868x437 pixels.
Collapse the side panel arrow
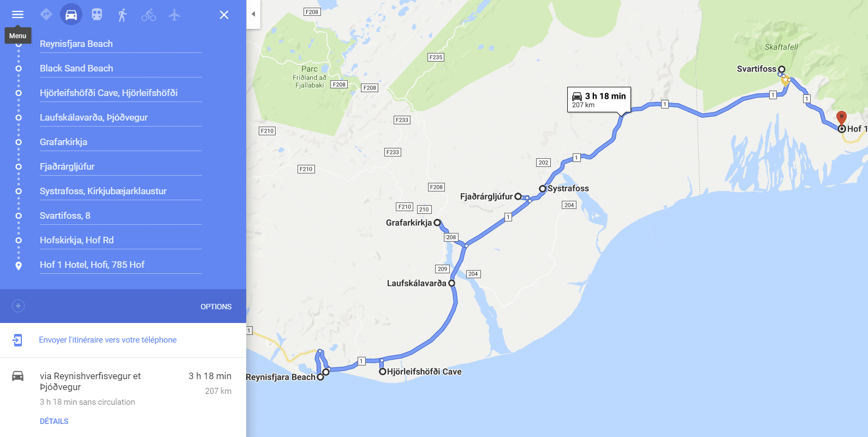click(x=253, y=14)
